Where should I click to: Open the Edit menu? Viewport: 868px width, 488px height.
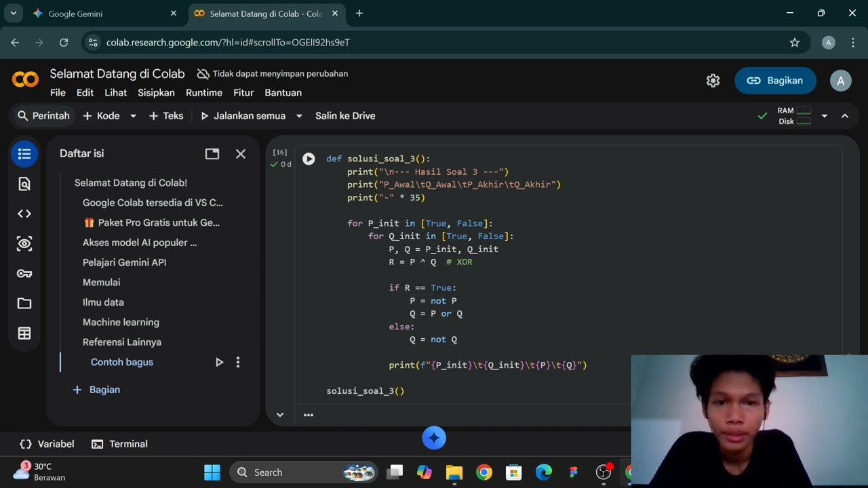click(85, 93)
